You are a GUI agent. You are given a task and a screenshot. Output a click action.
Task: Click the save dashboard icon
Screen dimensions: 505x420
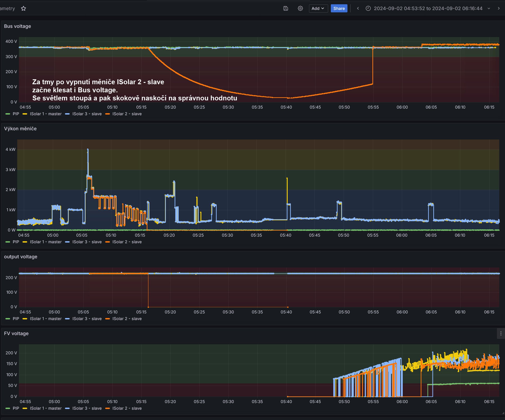(x=286, y=8)
